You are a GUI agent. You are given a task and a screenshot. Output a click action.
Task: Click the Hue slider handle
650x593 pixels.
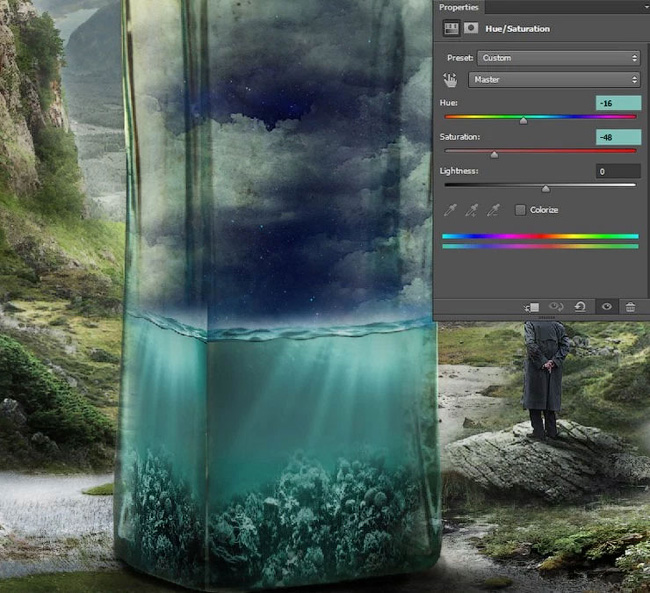(524, 121)
